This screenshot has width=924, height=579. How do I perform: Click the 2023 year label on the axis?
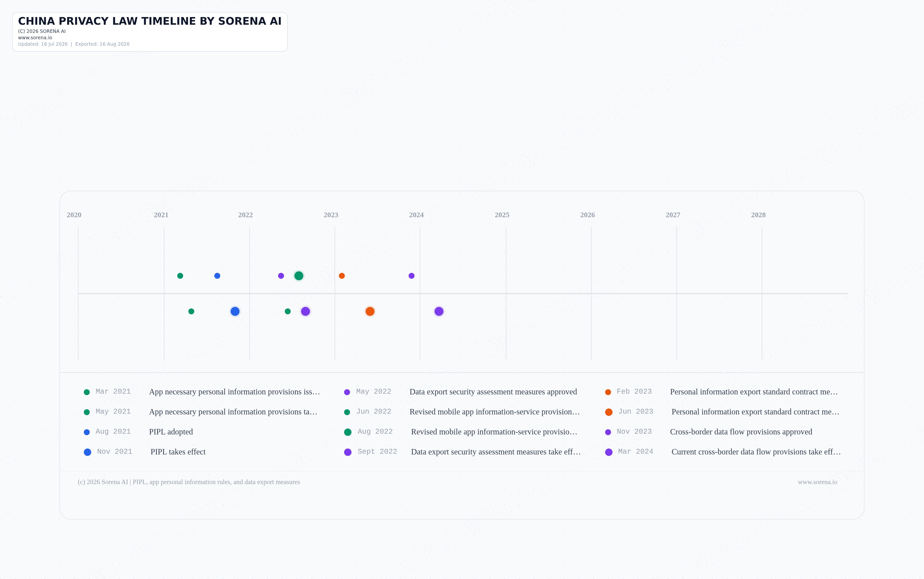[x=331, y=215]
